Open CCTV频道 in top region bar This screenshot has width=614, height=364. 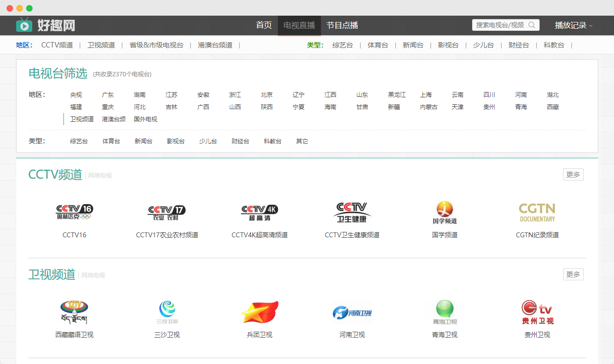(x=57, y=45)
